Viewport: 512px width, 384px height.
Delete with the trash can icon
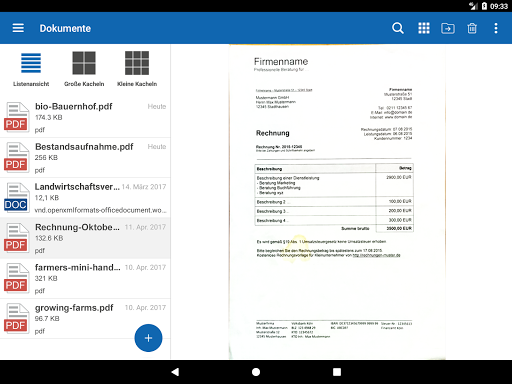point(472,28)
